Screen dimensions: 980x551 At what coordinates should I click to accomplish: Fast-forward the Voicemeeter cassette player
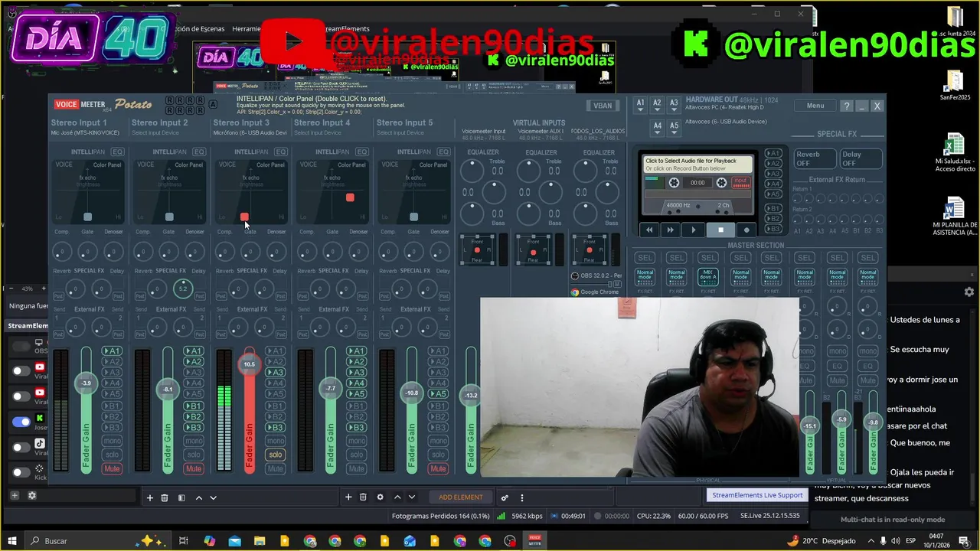tap(671, 230)
